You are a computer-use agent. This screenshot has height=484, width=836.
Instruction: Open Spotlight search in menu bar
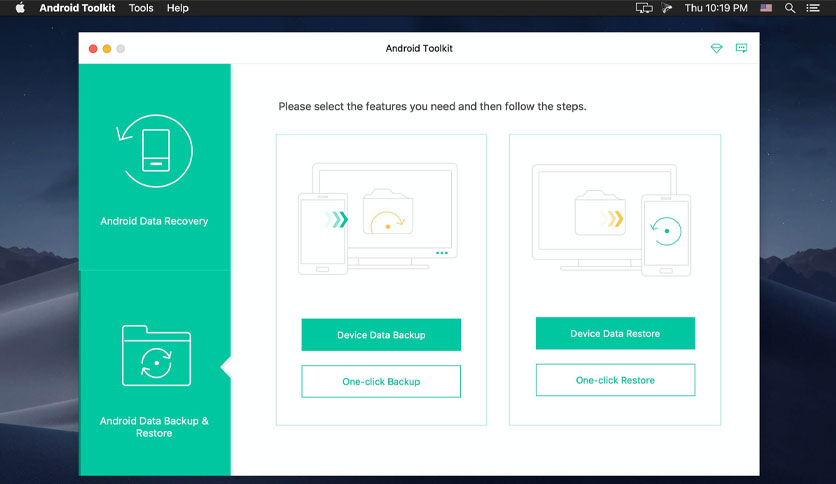[x=790, y=8]
